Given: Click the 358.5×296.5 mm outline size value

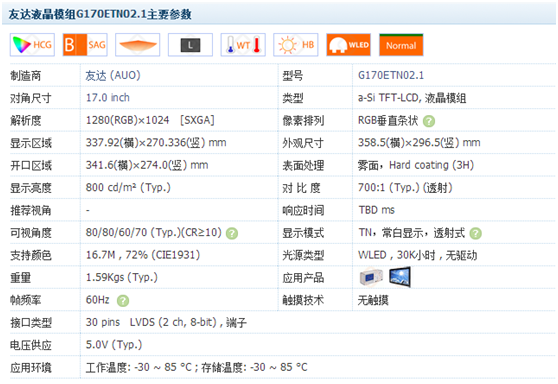Looking at the screenshot, I should (419, 143).
